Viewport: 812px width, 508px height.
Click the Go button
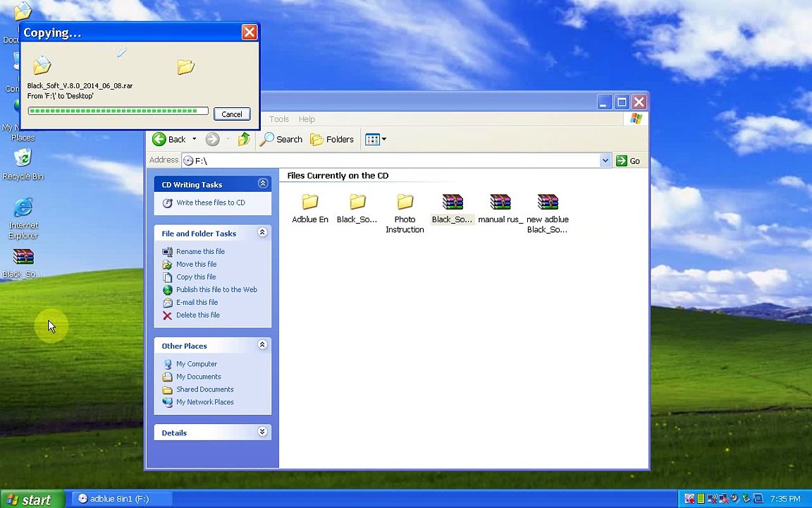(x=628, y=161)
